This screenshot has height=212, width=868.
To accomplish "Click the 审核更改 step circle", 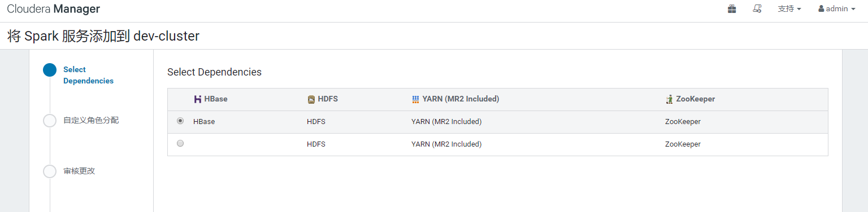I will point(50,171).
